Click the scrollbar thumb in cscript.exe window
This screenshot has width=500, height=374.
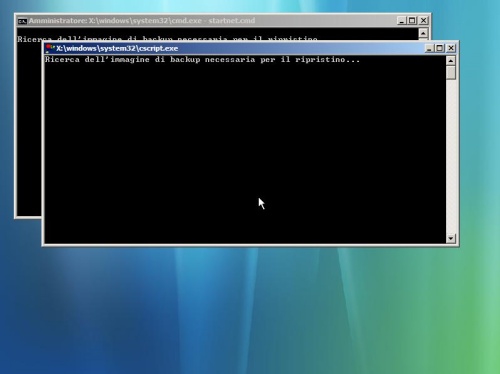(x=451, y=73)
